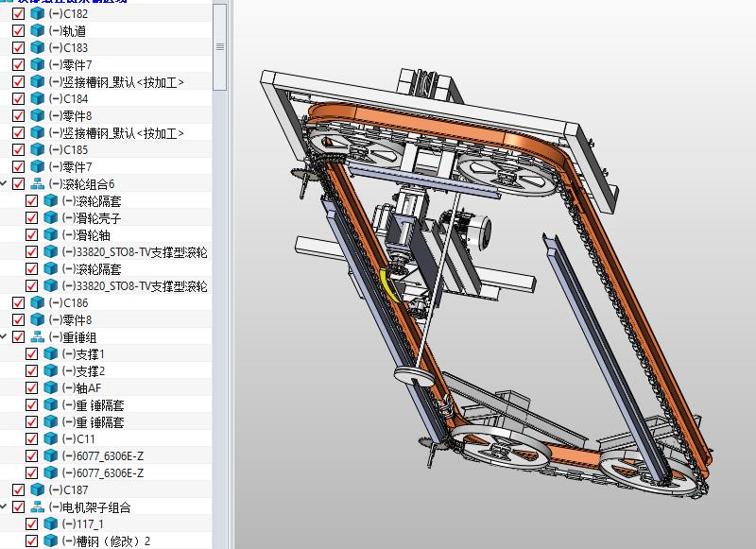Select the (-)C182 row label
The image size is (756, 549).
(68, 13)
